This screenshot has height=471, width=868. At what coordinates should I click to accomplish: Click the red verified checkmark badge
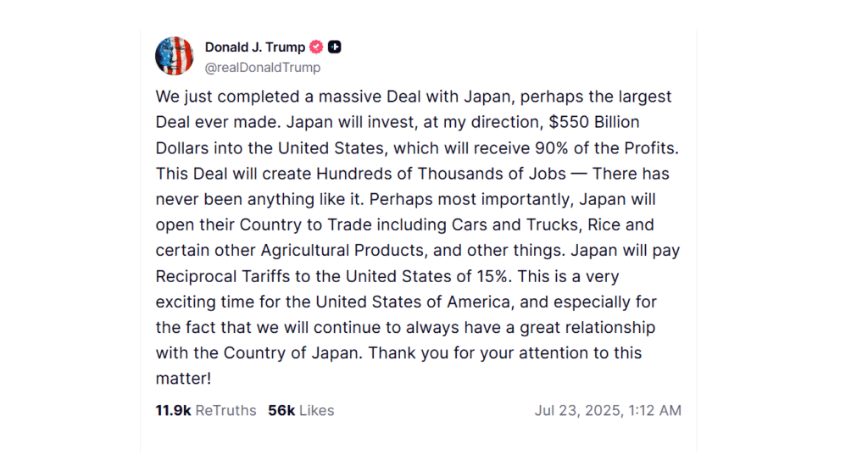pos(316,47)
